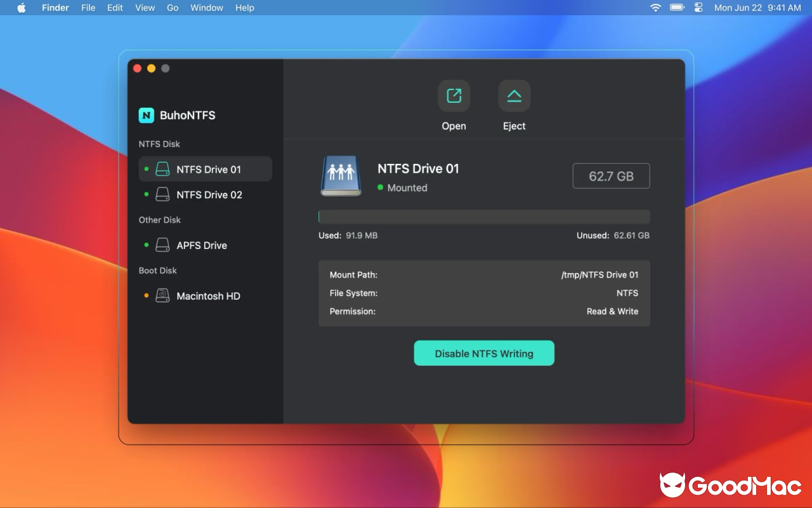This screenshot has height=508, width=812.
Task: Click the orange status dot next to Macintosh HD
Action: pyautogui.click(x=147, y=296)
